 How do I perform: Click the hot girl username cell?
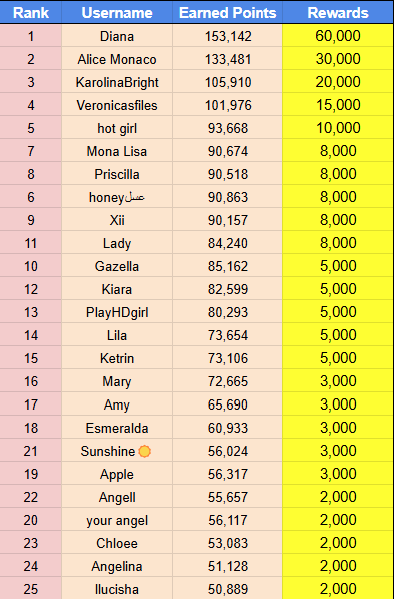[x=117, y=128]
